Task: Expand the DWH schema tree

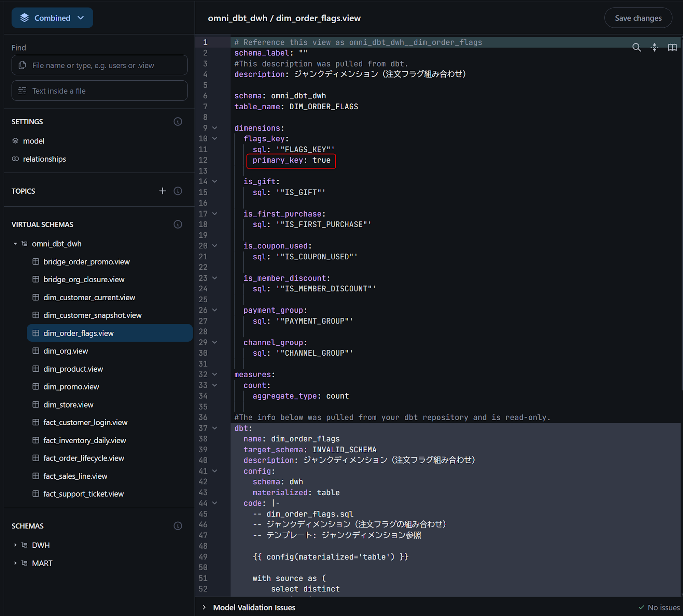Action: pyautogui.click(x=15, y=545)
